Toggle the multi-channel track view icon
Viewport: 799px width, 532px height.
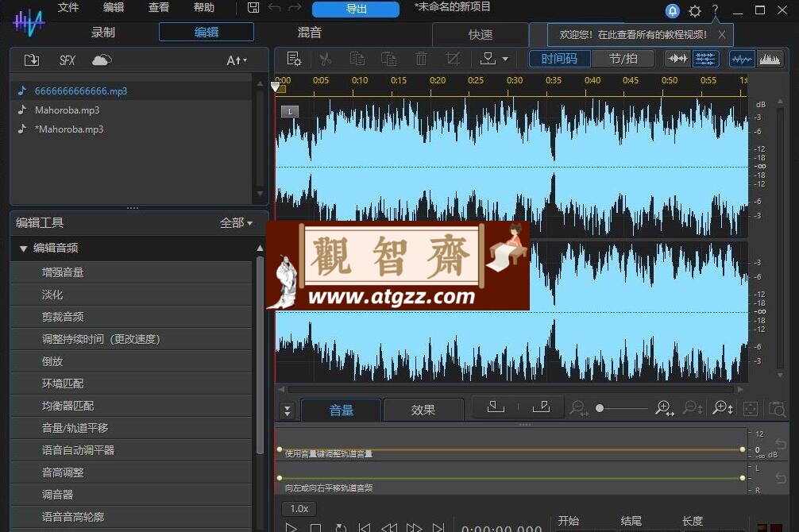coord(705,59)
